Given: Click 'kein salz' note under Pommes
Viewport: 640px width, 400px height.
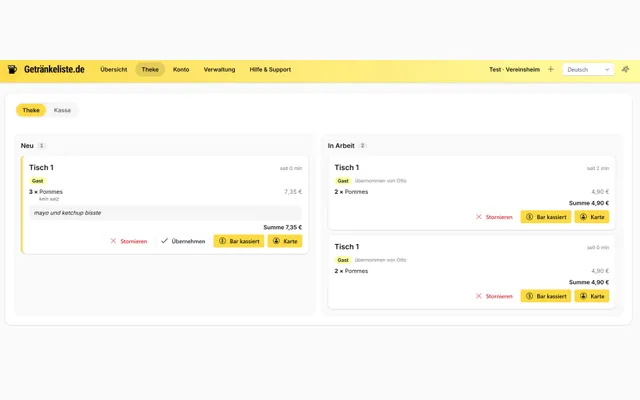Looking at the screenshot, I should [49, 199].
